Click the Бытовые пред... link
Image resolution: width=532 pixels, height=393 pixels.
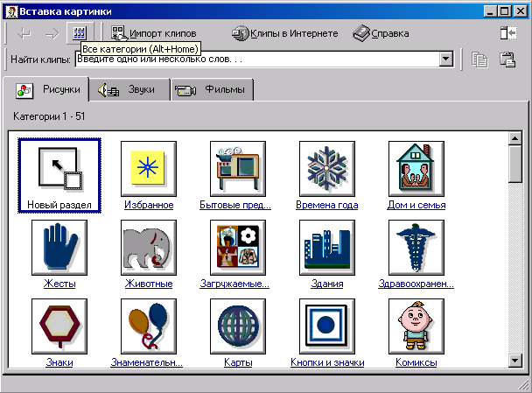click(235, 205)
